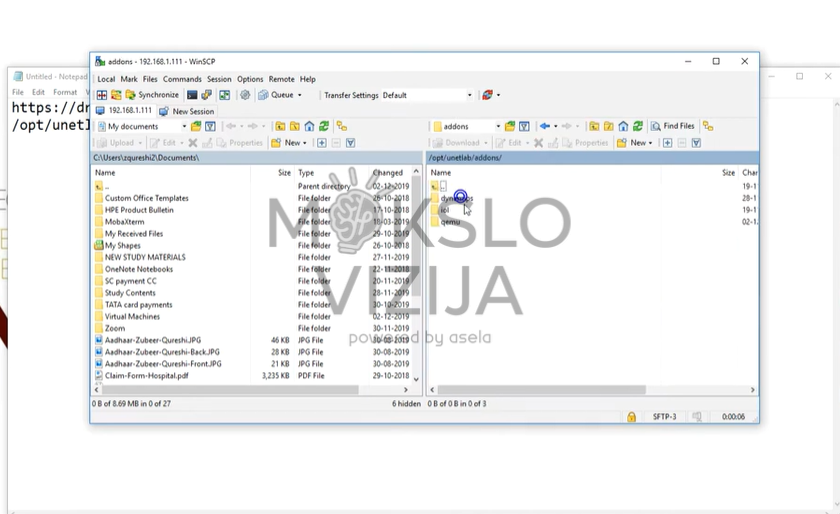Click the Preferences gear icon
Image resolution: width=840 pixels, height=514 pixels.
pos(245,95)
